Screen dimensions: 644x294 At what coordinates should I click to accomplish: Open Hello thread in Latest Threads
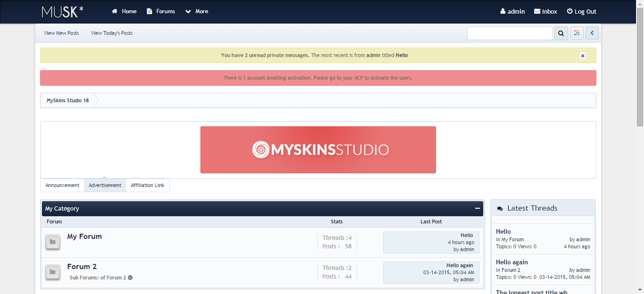(x=504, y=231)
